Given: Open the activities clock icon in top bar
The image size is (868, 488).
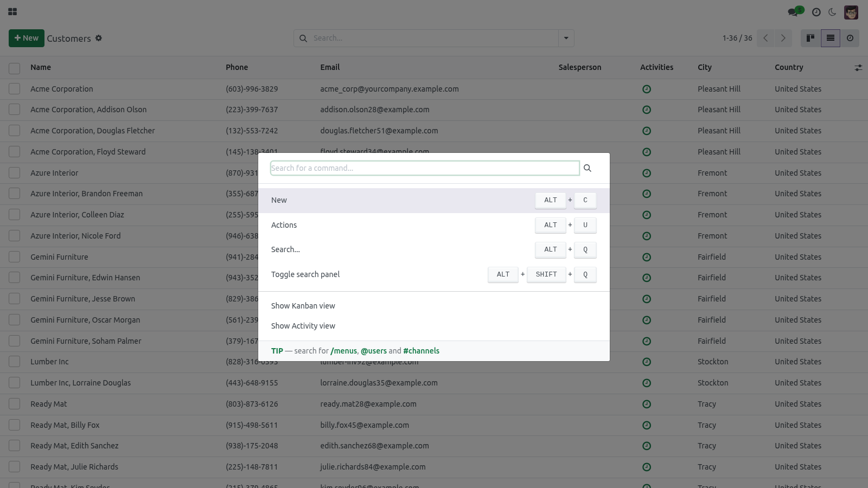Looking at the screenshot, I should tap(816, 12).
